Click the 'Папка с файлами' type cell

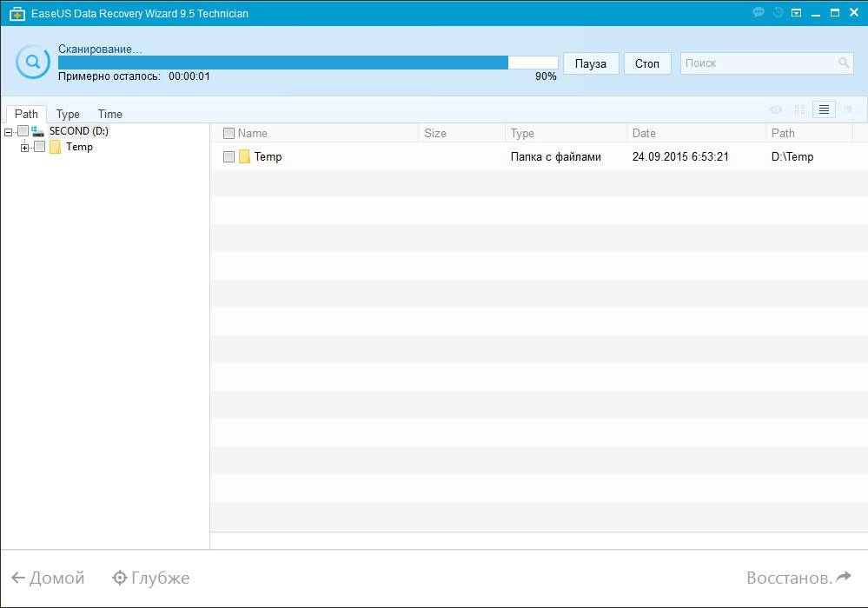[x=556, y=156]
